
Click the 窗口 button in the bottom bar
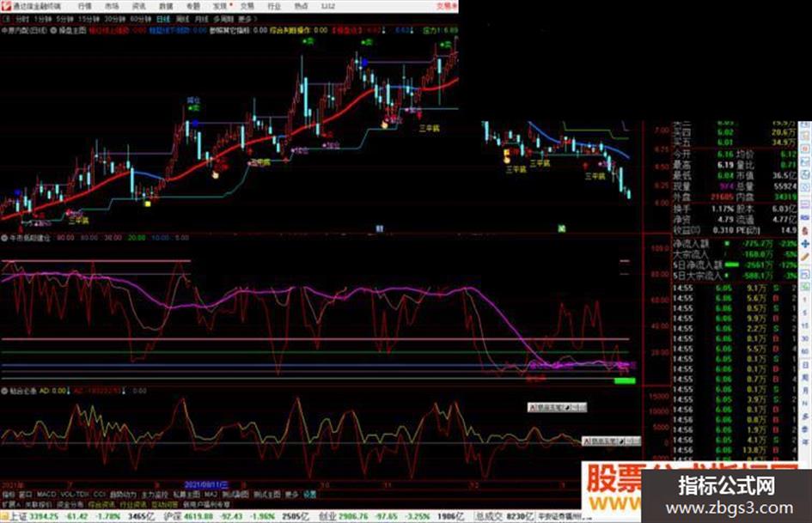click(x=26, y=495)
